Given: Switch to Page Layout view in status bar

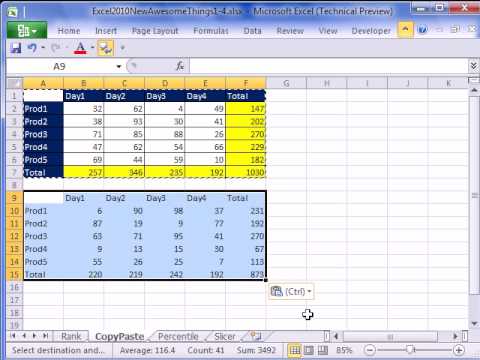Looking at the screenshot, I should (x=309, y=350).
